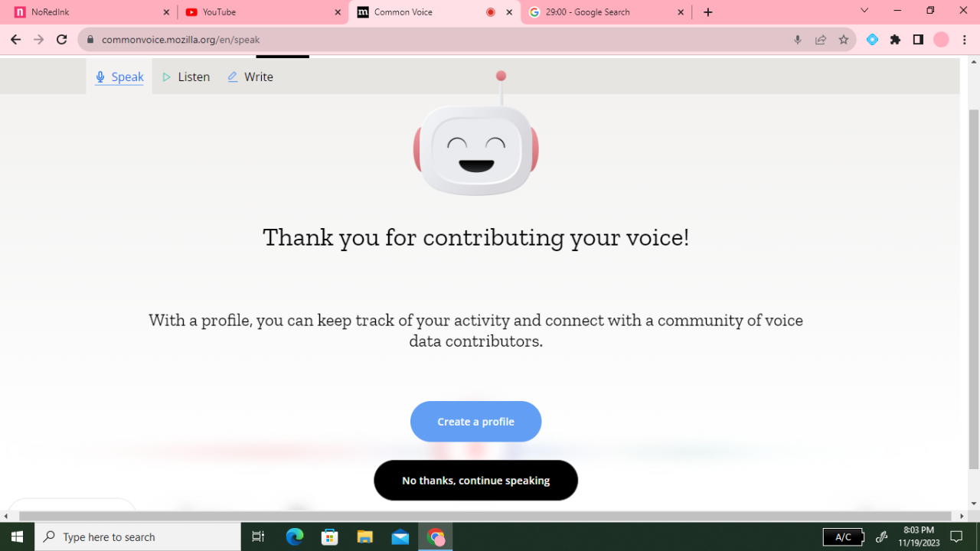Open the pink profile avatar
The height and width of the screenshot is (551, 980).
(941, 40)
